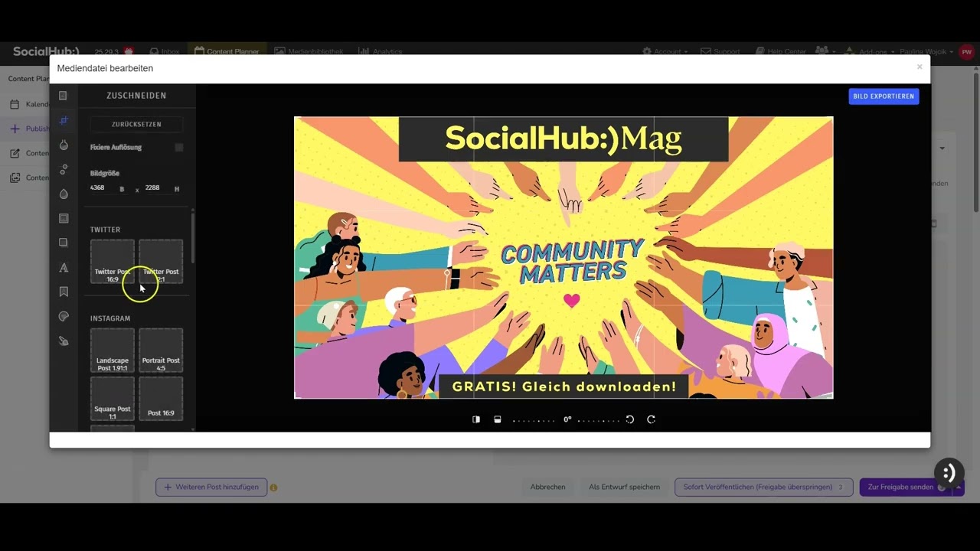
Task: Click Sofort Veröffentlichen (Freigabe überspringen) button
Action: 763,487
